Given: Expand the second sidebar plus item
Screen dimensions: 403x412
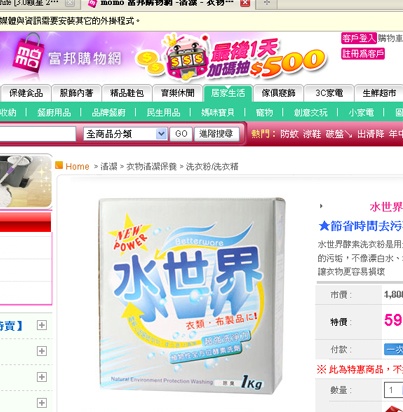Looking at the screenshot, I should coord(42,351).
